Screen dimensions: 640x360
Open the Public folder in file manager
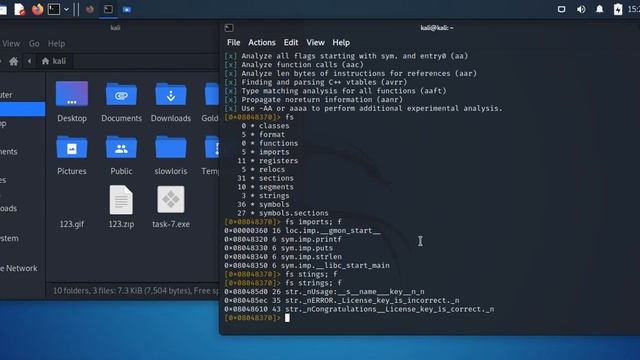click(121, 155)
